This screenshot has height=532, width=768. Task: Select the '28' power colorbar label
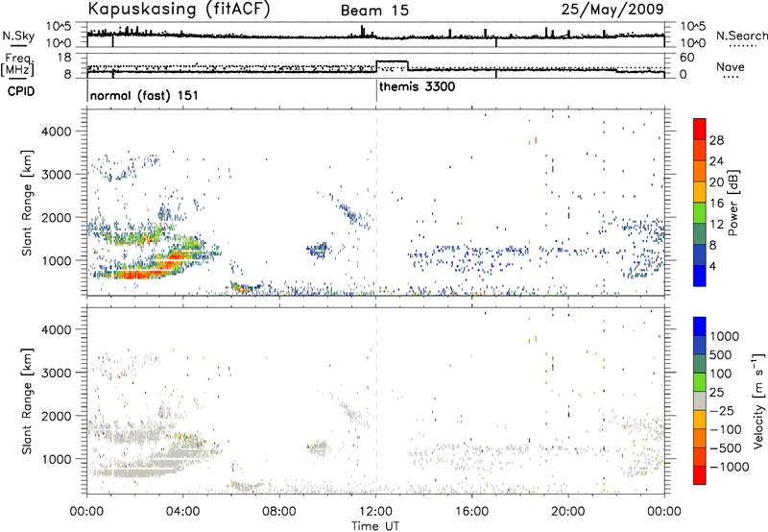pos(716,140)
